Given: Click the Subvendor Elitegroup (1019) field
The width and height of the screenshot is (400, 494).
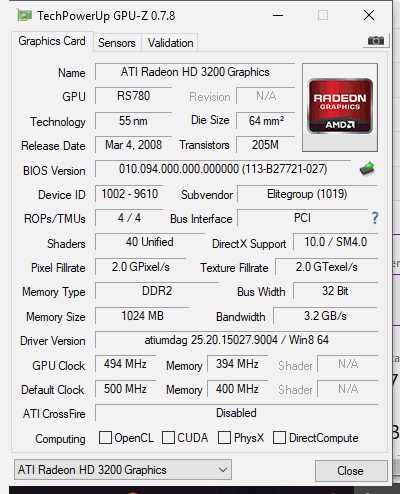Looking at the screenshot, I should click(307, 194).
